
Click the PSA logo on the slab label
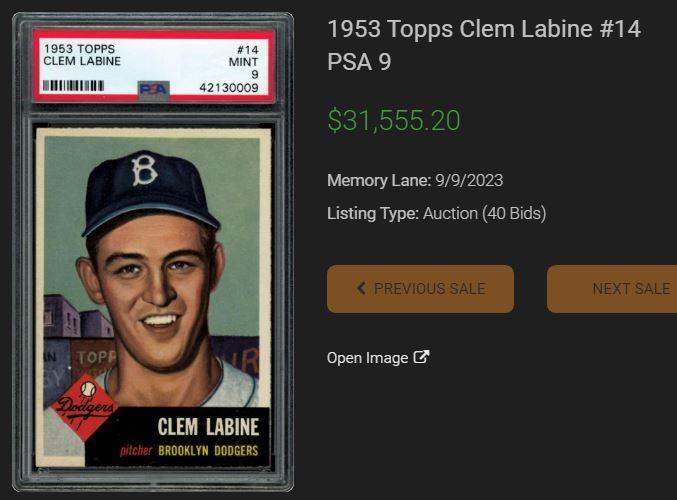pyautogui.click(x=153, y=88)
